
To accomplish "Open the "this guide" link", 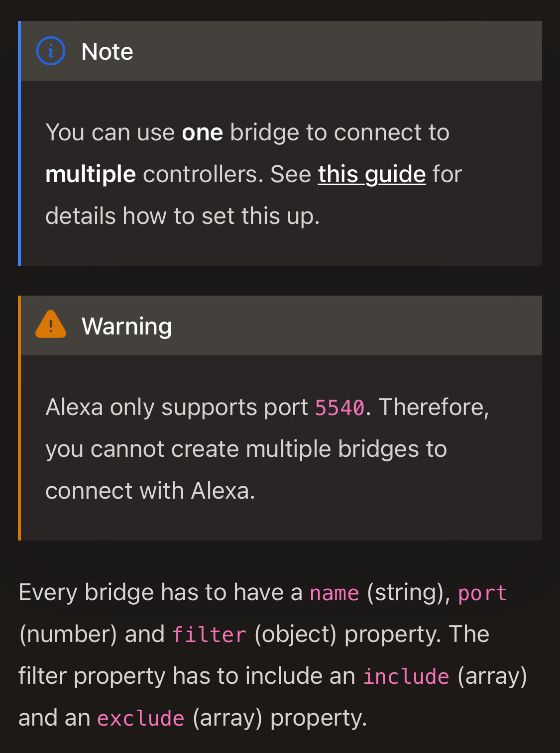I will pos(372,174).
